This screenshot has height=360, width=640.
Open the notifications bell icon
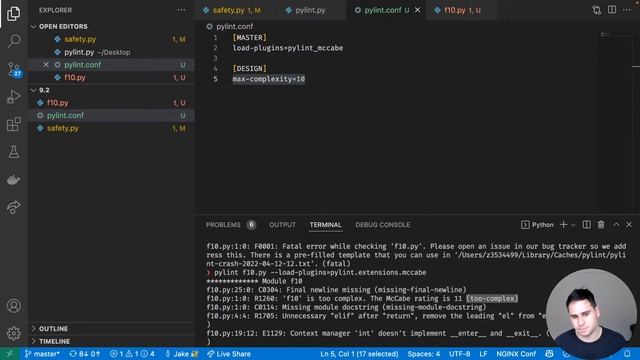pos(627,354)
